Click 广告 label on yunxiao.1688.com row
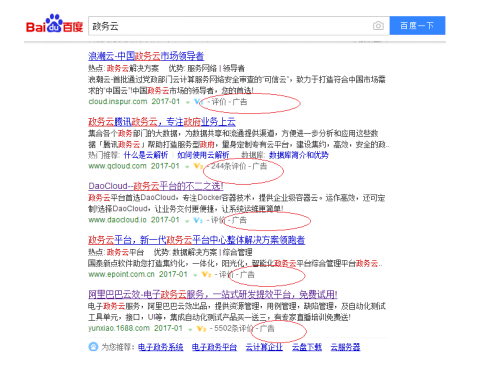The width and height of the screenshot is (477, 384). pyautogui.click(x=267, y=328)
